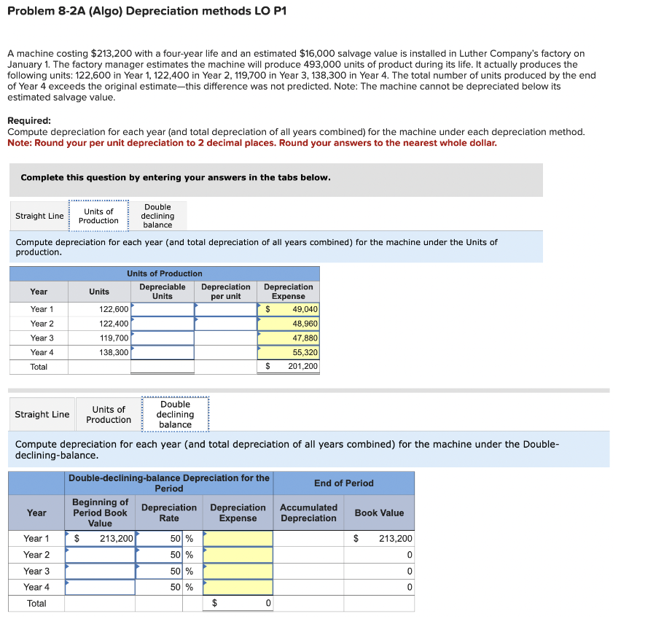
Task: Click Year 1 yellow Depreciation Expense cell
Action: [238, 538]
